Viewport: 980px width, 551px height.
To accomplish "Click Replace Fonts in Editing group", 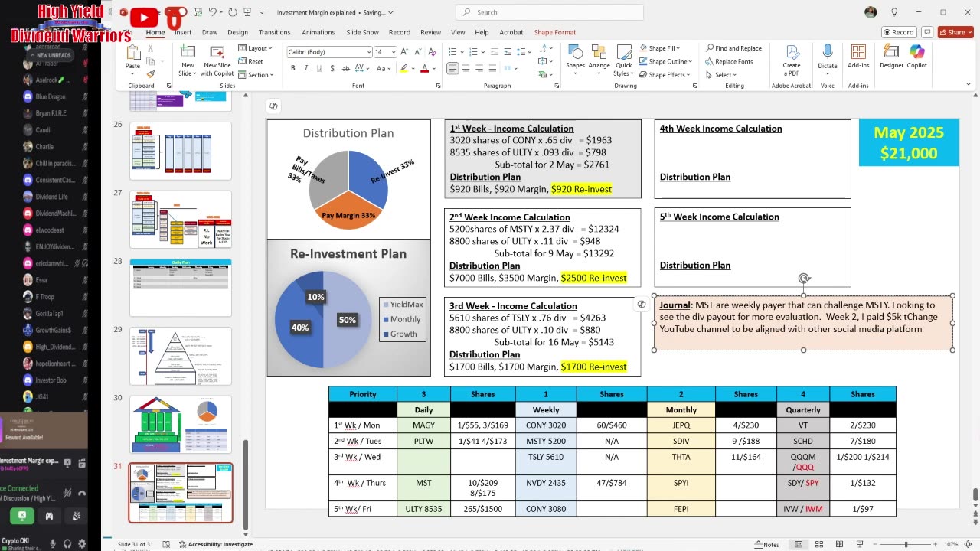I will pyautogui.click(x=729, y=61).
